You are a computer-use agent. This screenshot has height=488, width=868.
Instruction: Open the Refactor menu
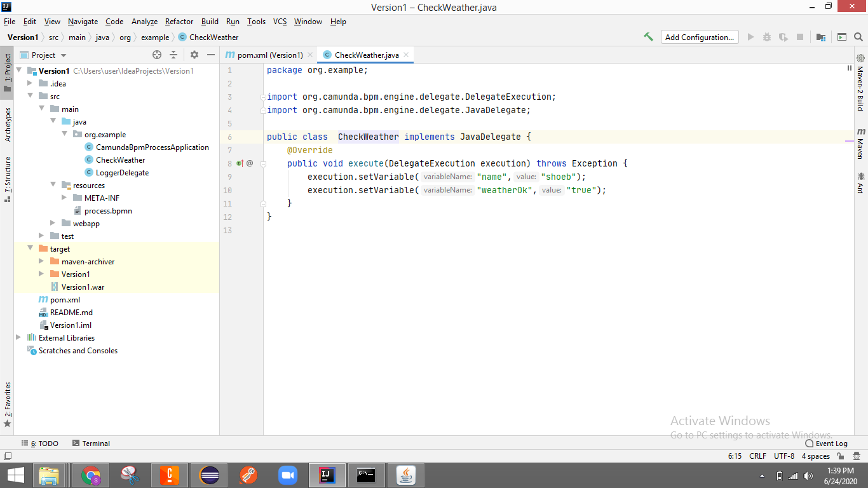(179, 22)
